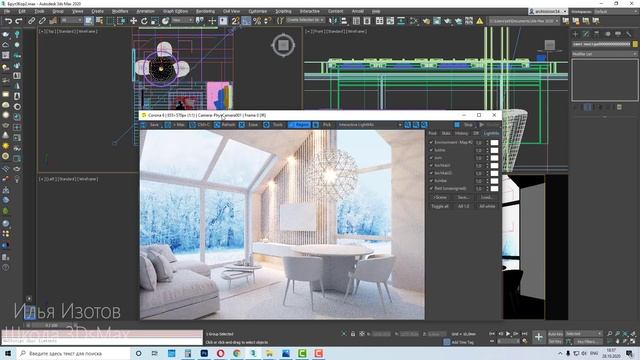
Task: Click Windows taskbar search field
Action: coord(73,353)
